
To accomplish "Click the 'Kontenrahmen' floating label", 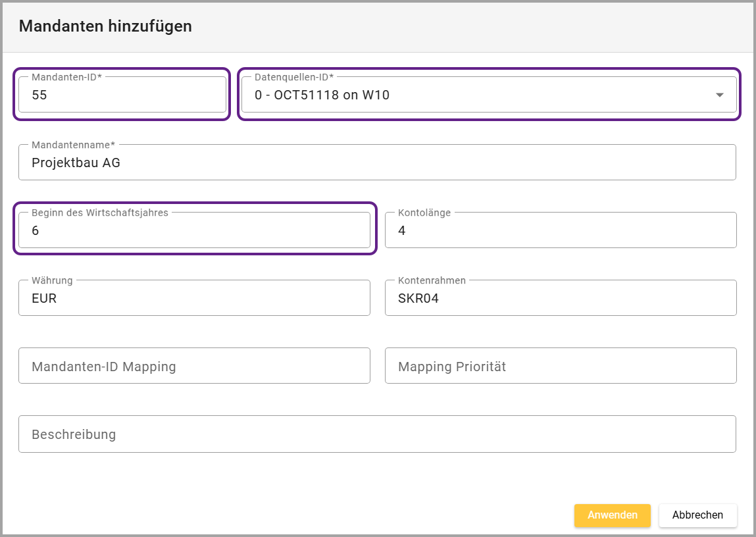I will [432, 280].
